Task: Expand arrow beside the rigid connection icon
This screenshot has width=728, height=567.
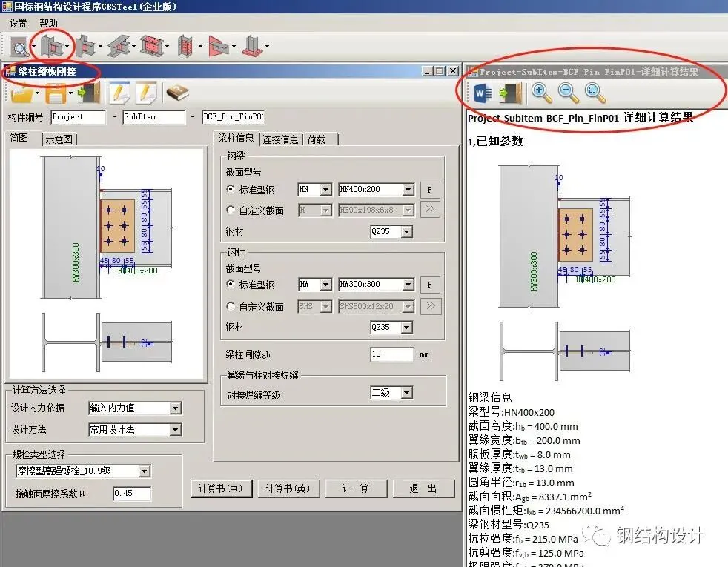Action: pos(67,47)
